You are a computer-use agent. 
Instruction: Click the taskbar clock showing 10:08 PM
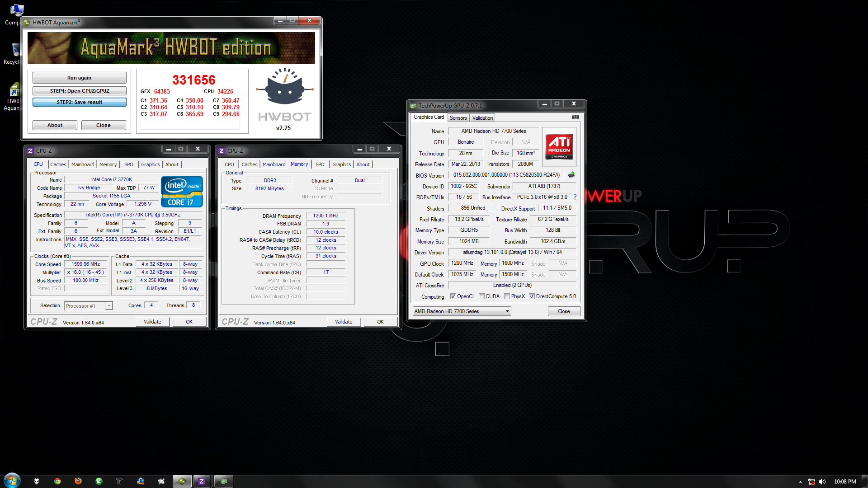pos(845,482)
